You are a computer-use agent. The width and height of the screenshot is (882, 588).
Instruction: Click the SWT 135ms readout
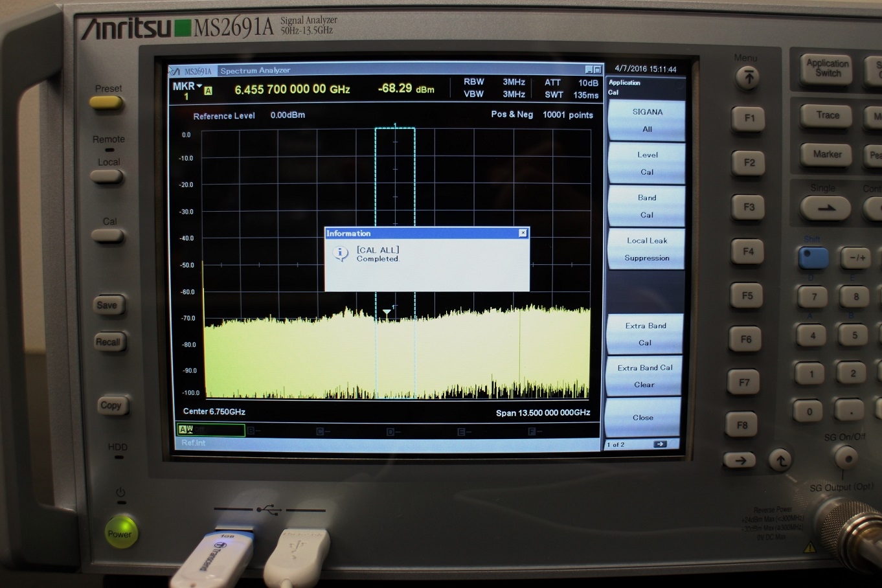tap(571, 95)
